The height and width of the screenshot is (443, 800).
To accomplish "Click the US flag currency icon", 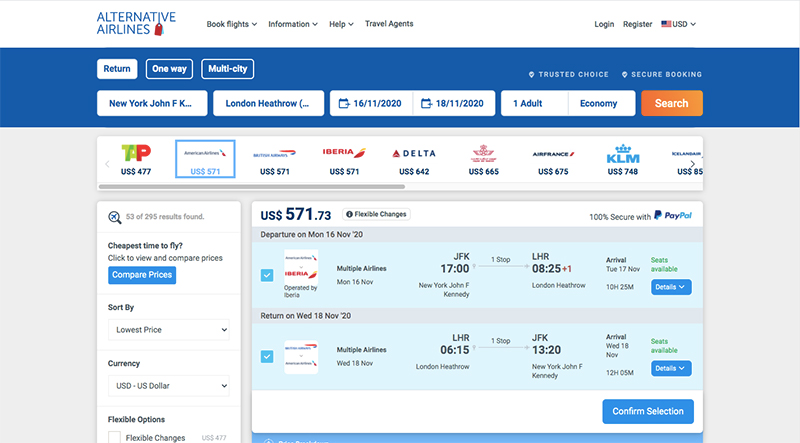I will [x=666, y=23].
